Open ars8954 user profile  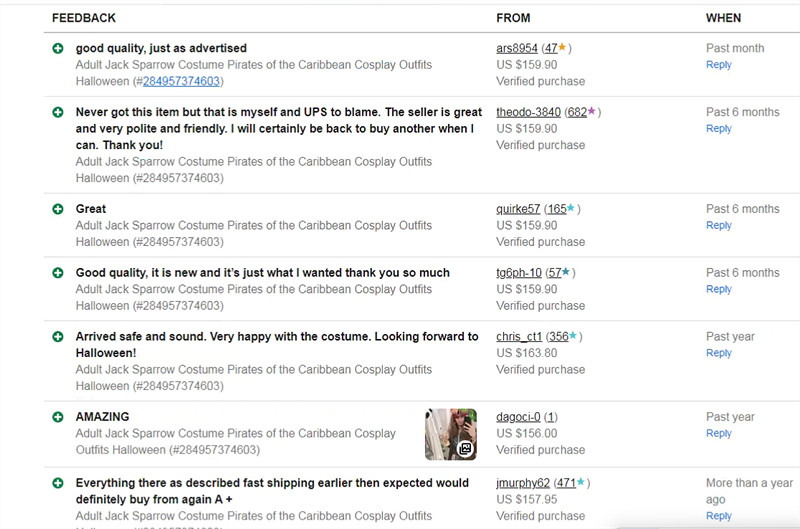click(x=517, y=48)
